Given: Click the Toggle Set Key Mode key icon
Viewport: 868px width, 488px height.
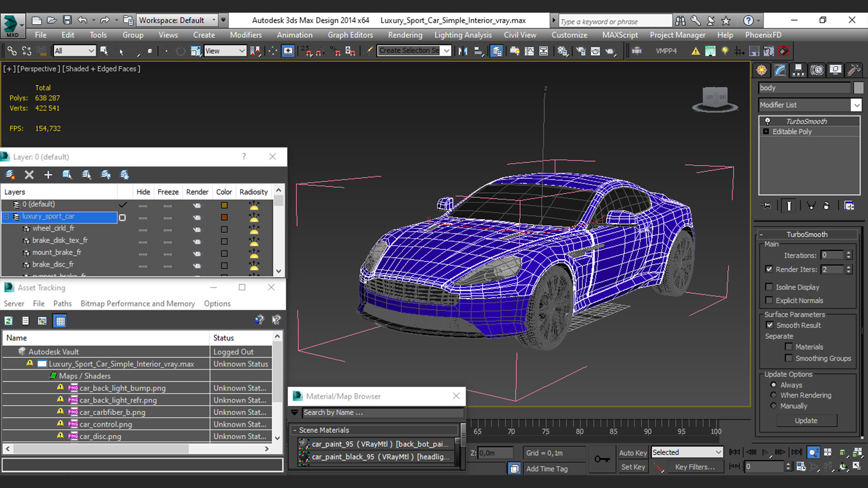Looking at the screenshot, I should pyautogui.click(x=602, y=460).
